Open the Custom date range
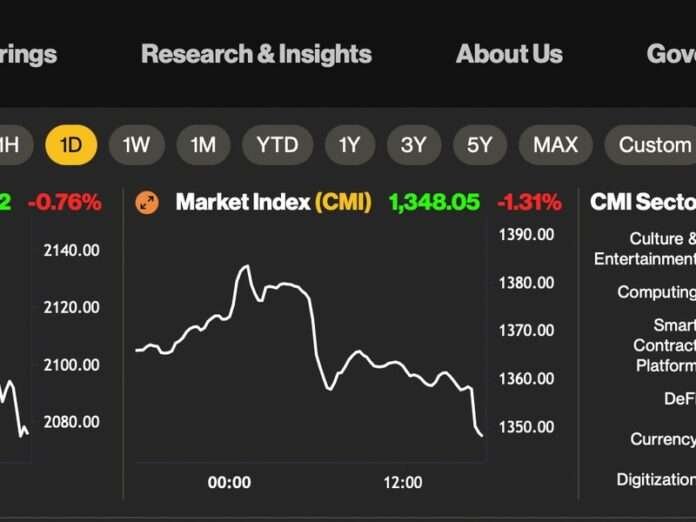 654,145
